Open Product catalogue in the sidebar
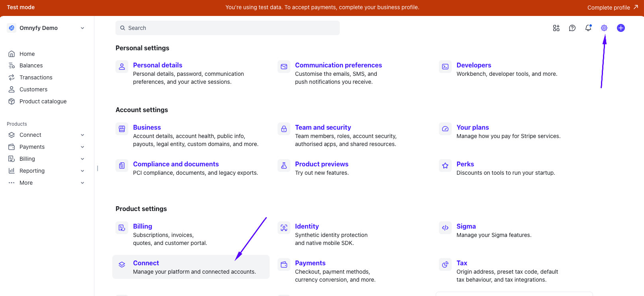This screenshot has height=296, width=644. tap(43, 101)
